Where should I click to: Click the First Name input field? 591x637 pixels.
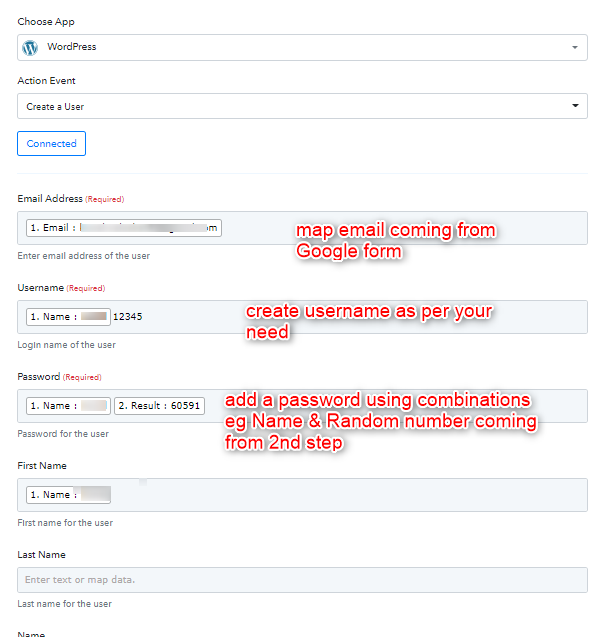pyautogui.click(x=302, y=494)
